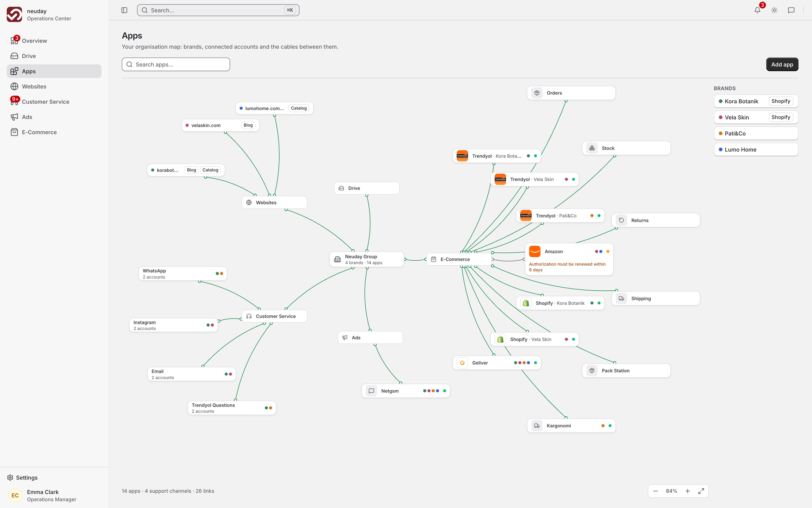Click Catalog tag on korabot node

210,170
